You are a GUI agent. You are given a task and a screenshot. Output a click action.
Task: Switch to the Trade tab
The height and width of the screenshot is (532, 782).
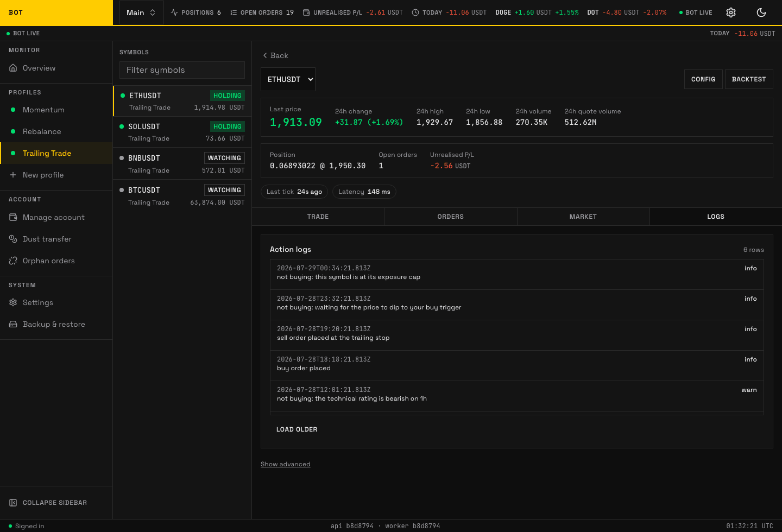click(318, 217)
